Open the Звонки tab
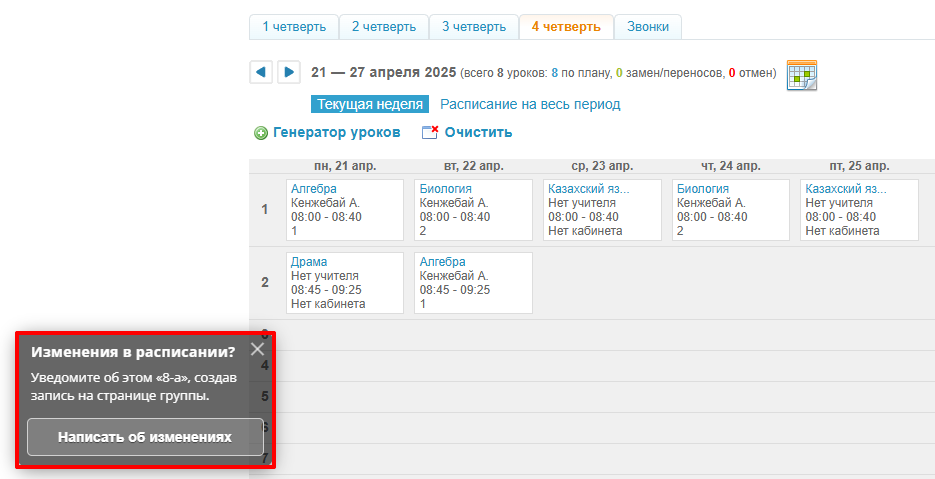This screenshot has width=935, height=479. coord(647,27)
